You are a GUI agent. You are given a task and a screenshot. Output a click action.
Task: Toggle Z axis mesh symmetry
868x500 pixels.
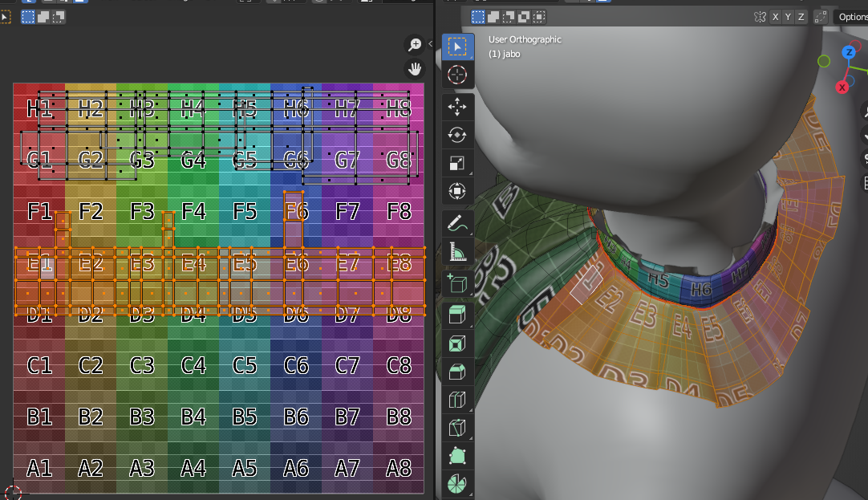click(x=801, y=17)
